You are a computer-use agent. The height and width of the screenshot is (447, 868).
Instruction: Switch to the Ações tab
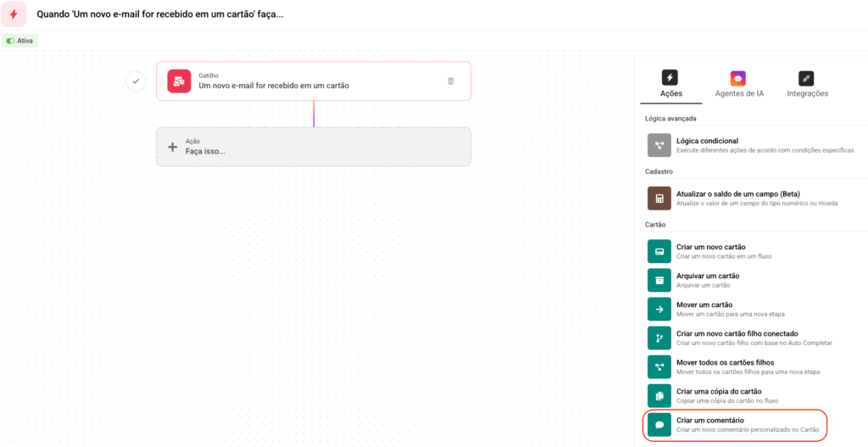(x=670, y=84)
